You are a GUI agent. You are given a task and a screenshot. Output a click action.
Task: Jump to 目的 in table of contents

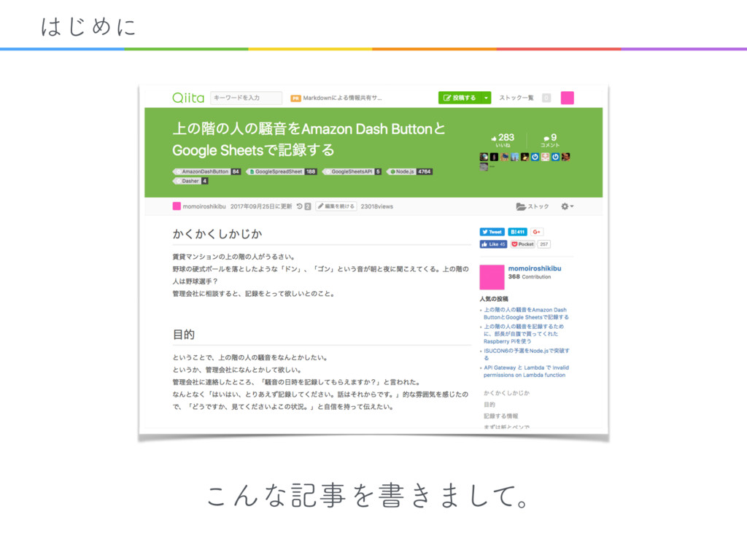coord(489,405)
